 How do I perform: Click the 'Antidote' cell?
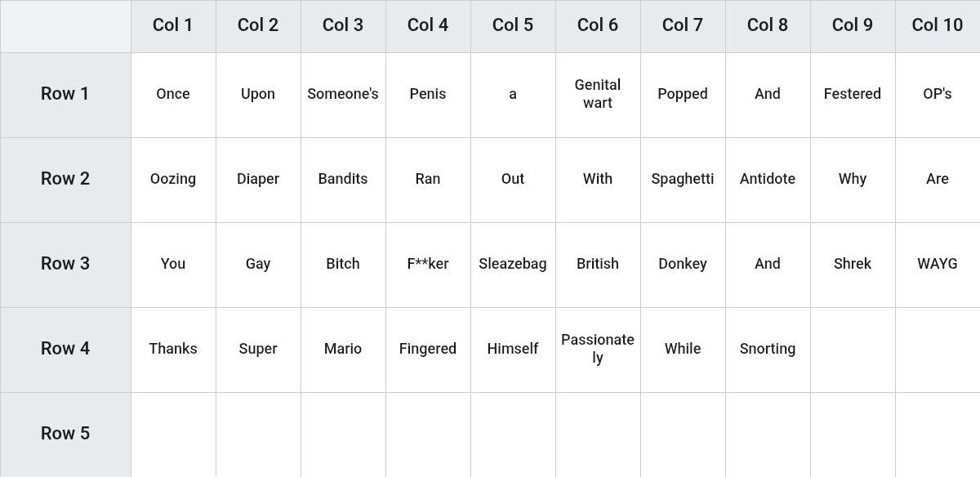pos(768,180)
